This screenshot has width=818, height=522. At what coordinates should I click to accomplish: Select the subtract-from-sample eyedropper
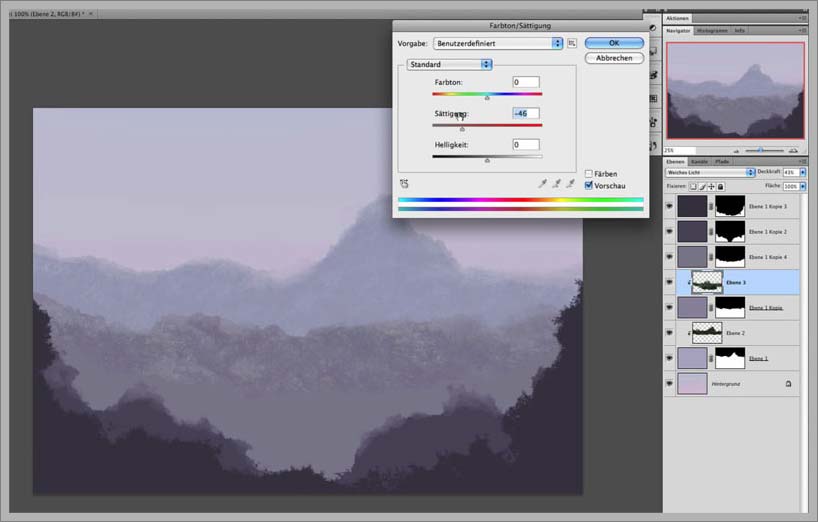pyautogui.click(x=570, y=184)
